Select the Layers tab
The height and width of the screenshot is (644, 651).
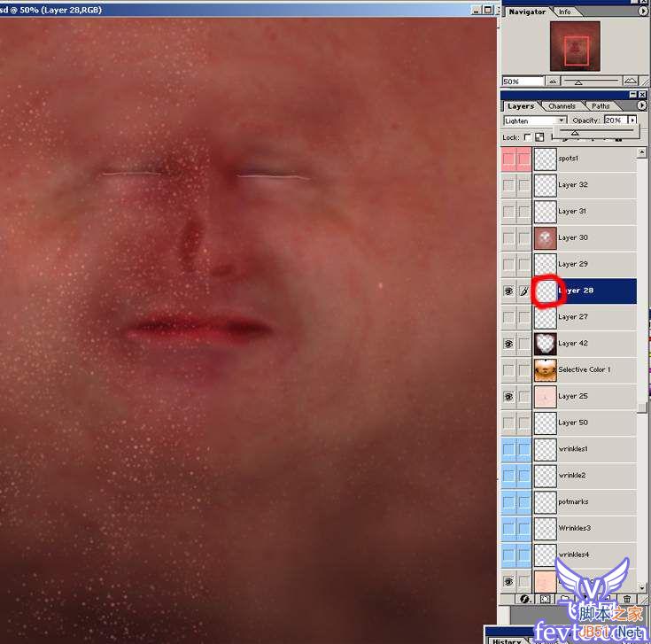coord(521,106)
